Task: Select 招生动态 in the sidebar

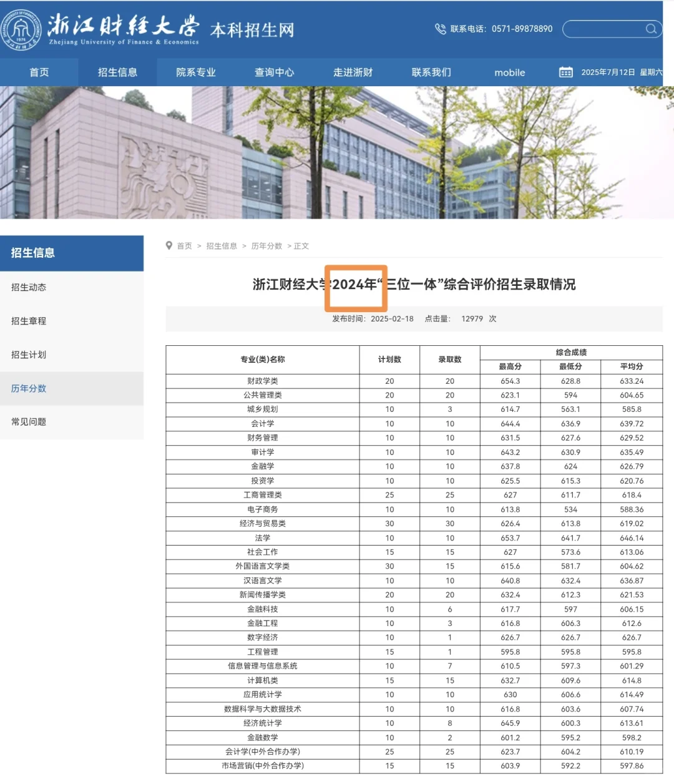Action: click(72, 287)
